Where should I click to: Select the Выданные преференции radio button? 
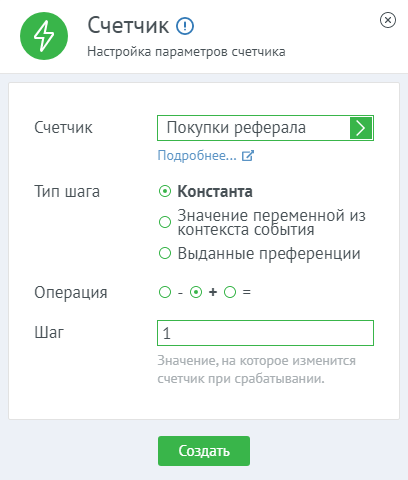click(x=165, y=253)
